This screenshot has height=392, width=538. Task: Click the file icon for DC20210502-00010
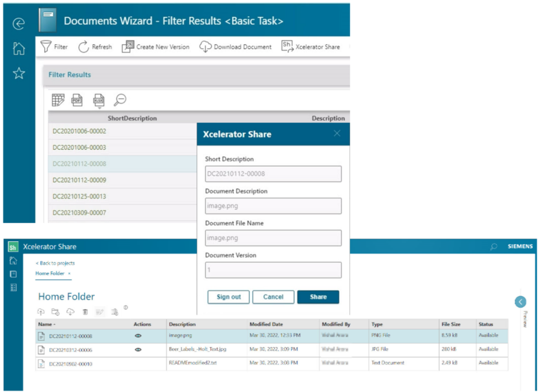pyautogui.click(x=41, y=364)
